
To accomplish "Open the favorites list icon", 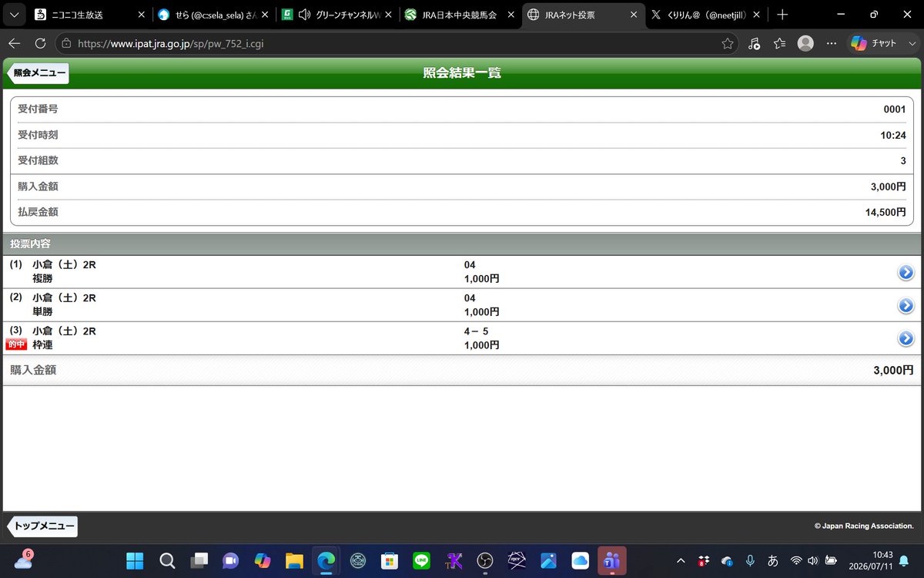I will tap(779, 44).
